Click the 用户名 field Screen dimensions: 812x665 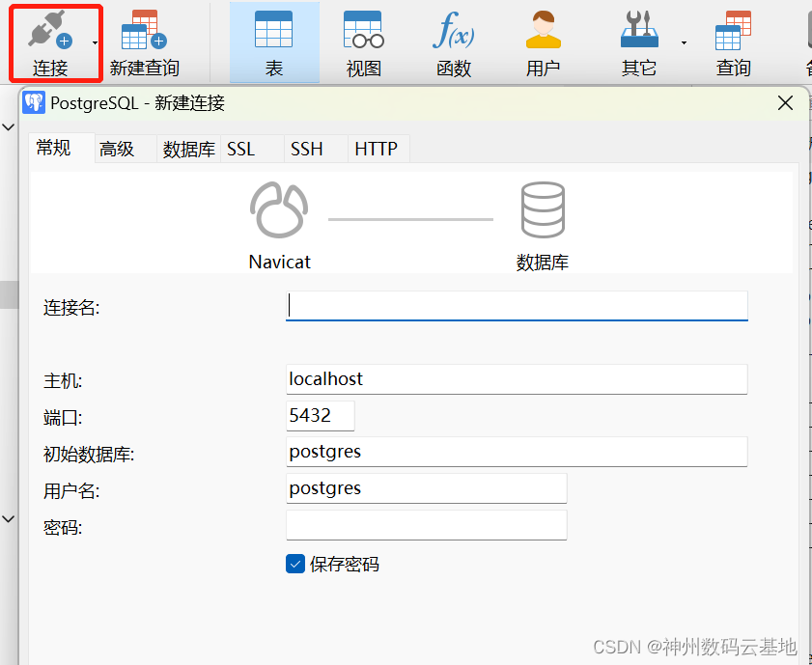click(426, 488)
